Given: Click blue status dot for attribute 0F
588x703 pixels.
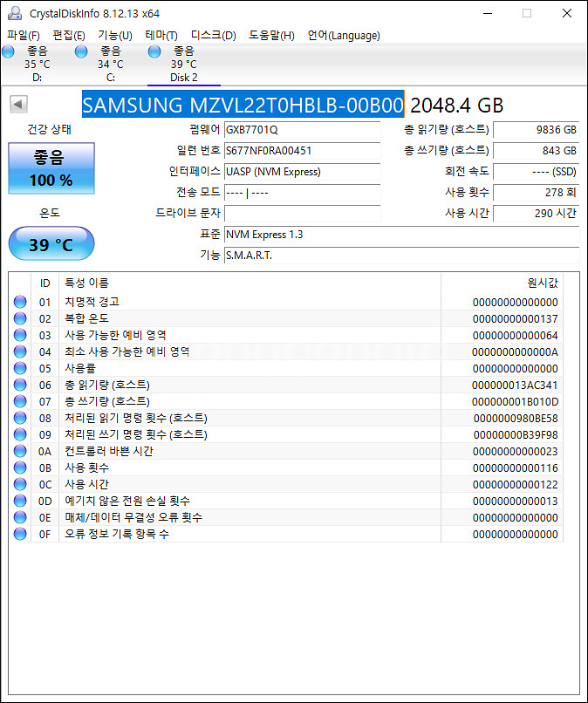Looking at the screenshot, I should (x=20, y=534).
